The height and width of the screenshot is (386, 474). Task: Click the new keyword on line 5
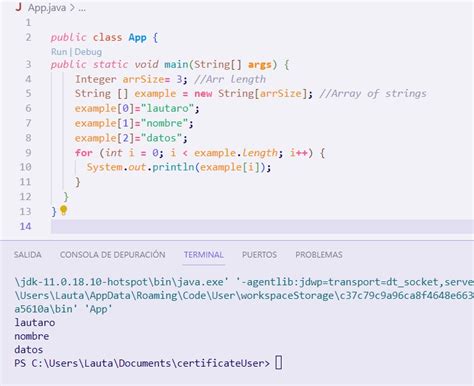(203, 94)
